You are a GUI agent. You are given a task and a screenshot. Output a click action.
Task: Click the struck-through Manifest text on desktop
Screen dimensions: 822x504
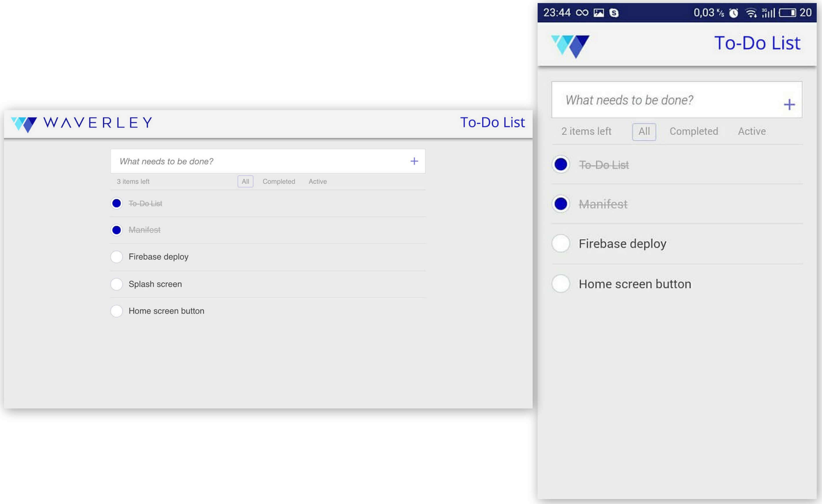click(144, 230)
